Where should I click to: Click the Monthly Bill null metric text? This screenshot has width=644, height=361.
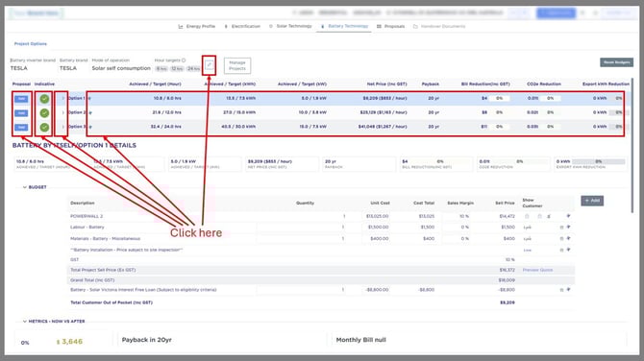click(x=361, y=340)
